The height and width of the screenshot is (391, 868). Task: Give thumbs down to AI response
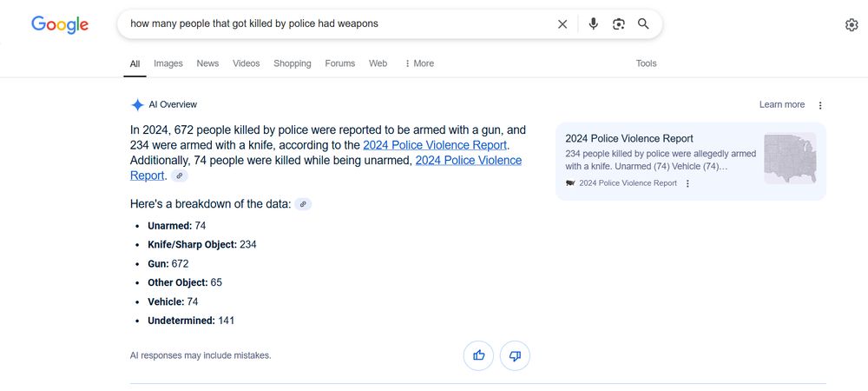point(515,355)
